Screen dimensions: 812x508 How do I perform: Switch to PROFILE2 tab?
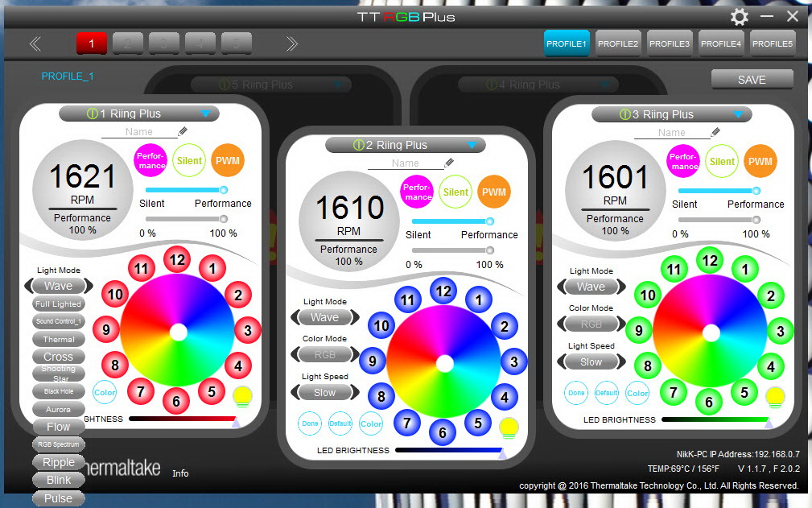point(618,43)
